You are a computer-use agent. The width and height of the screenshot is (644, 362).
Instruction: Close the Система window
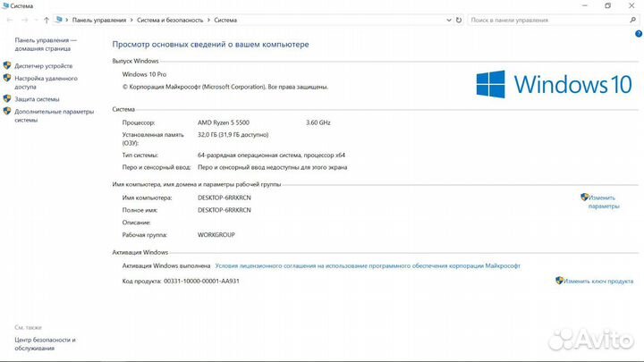(x=631, y=5)
